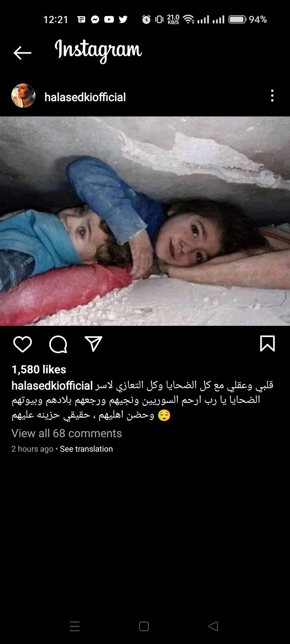Open Android recent apps menu button
The height and width of the screenshot is (644, 290).
(x=74, y=626)
